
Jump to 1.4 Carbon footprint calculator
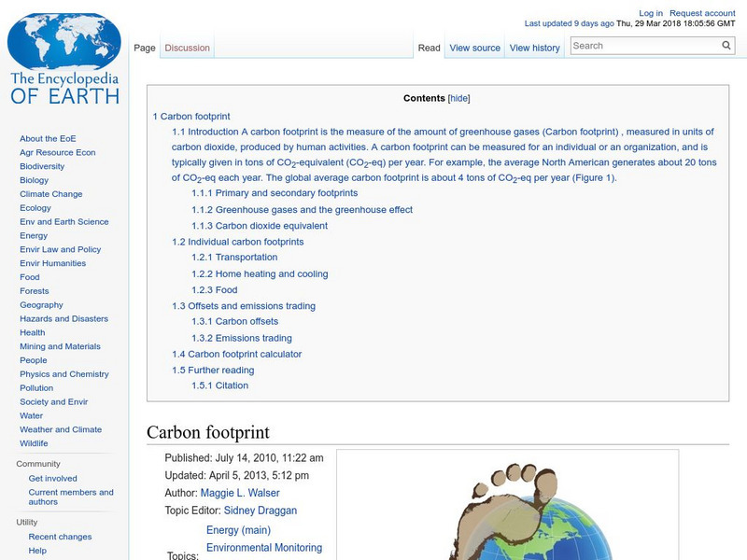[x=237, y=355]
